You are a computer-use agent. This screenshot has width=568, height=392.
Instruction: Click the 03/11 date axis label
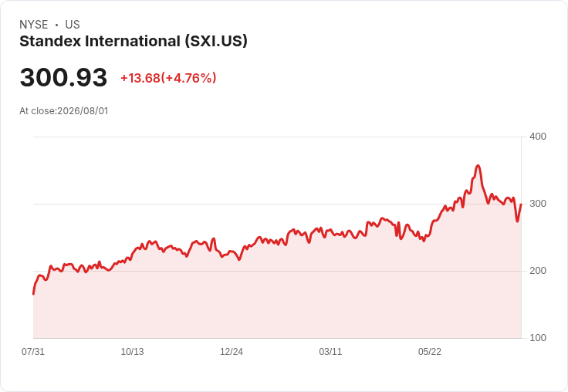coord(330,352)
